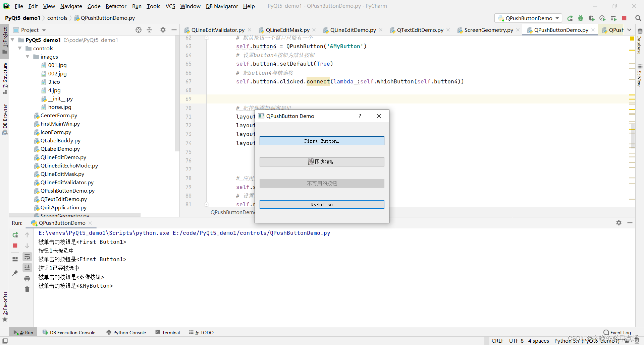Open the 6: TODO tool window
The height and width of the screenshot is (345, 644).
(x=201, y=333)
